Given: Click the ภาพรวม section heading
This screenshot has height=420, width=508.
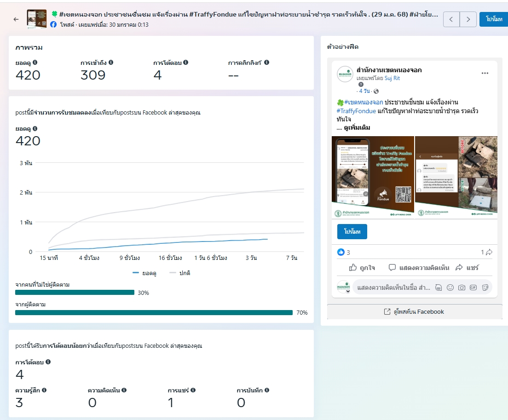Looking at the screenshot, I should click(29, 47).
